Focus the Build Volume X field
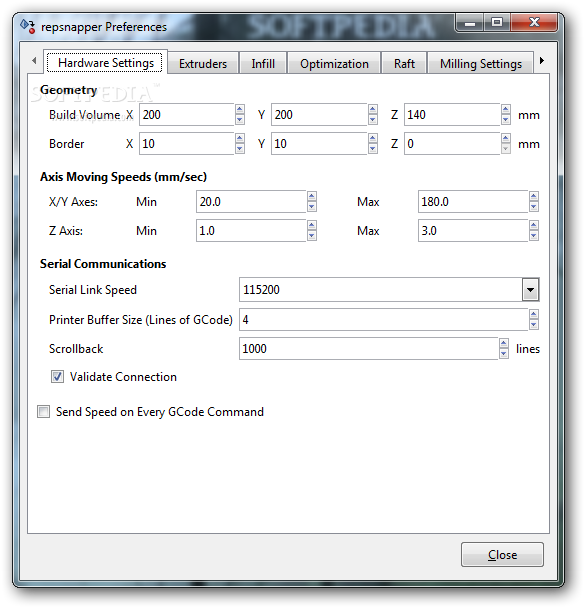The height and width of the screenshot is (608, 585). pos(186,114)
